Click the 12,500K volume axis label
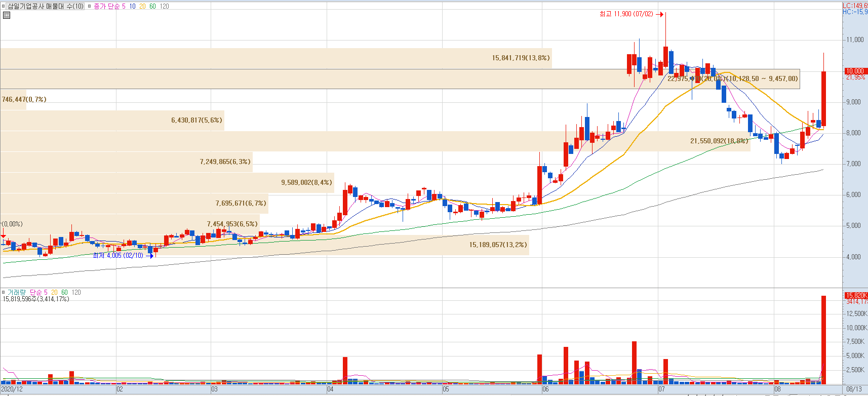 (x=857, y=314)
